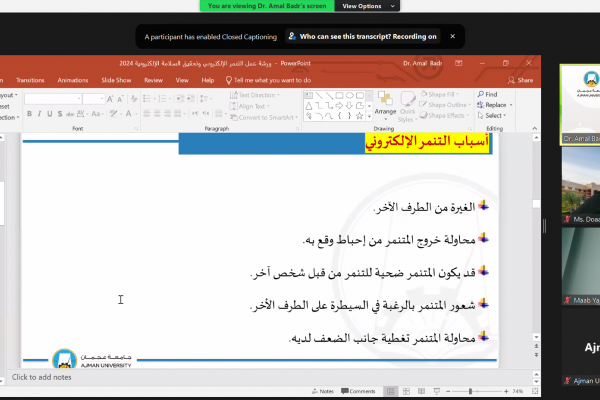Switch to the Animations tab
The image size is (600, 400).
tap(73, 80)
